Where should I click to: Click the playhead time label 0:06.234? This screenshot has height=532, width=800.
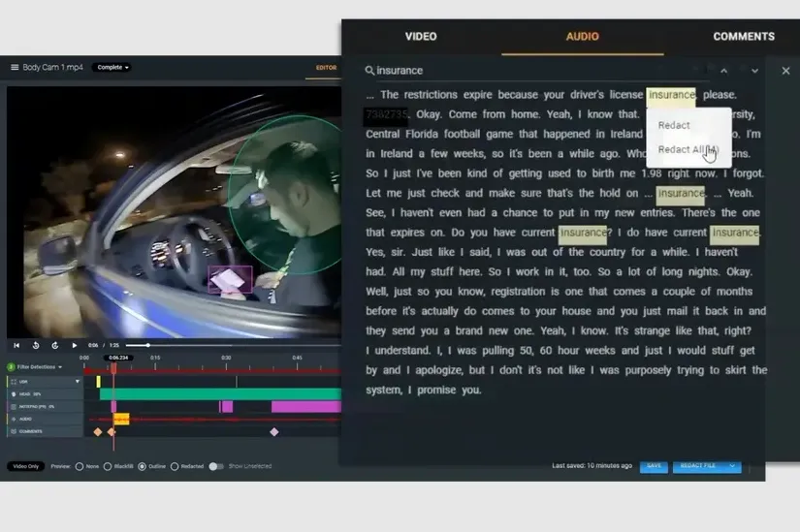(x=118, y=358)
